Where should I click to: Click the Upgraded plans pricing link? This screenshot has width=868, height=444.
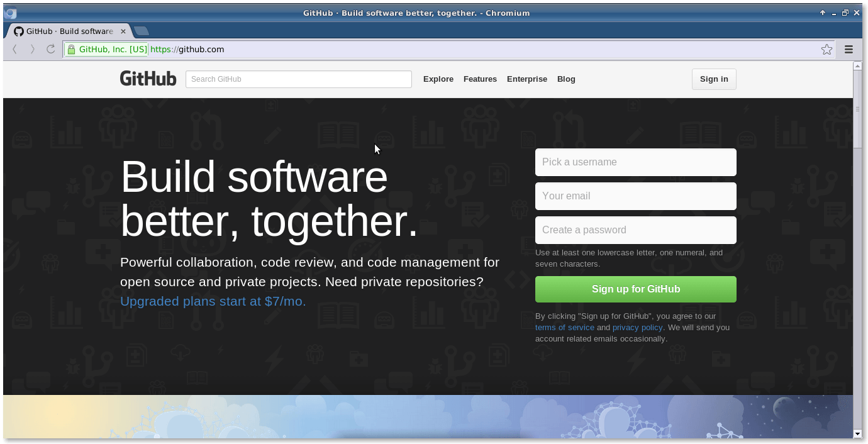point(213,301)
